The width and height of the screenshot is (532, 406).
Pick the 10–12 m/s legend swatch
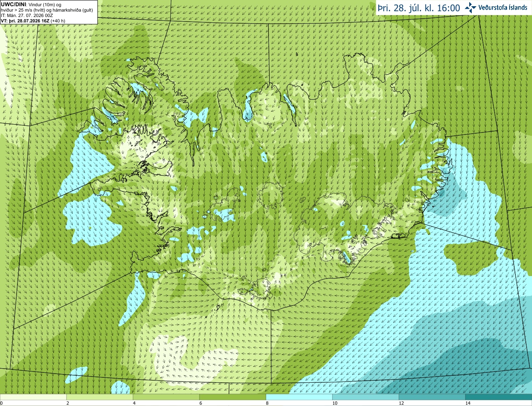366,397
